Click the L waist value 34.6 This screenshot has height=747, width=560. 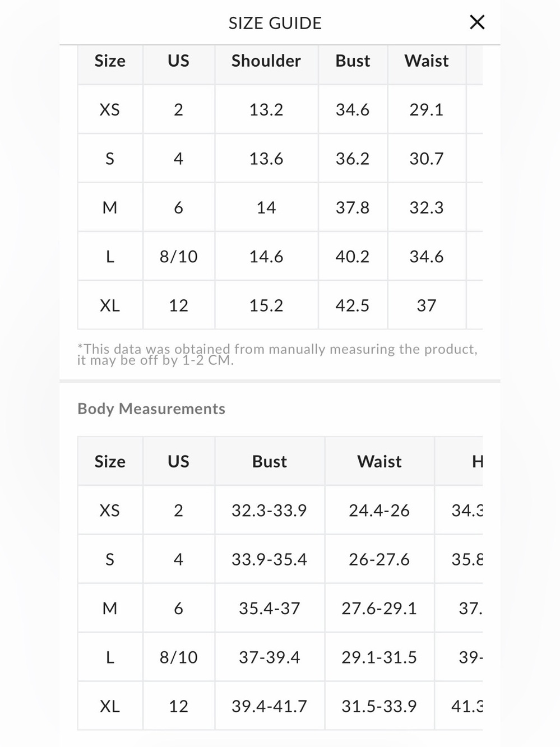pos(427,257)
